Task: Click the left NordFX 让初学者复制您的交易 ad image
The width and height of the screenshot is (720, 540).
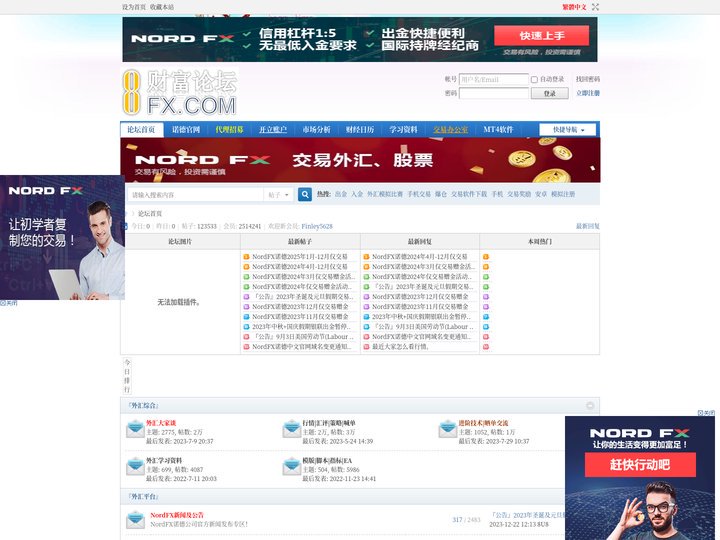Action: pos(62,237)
